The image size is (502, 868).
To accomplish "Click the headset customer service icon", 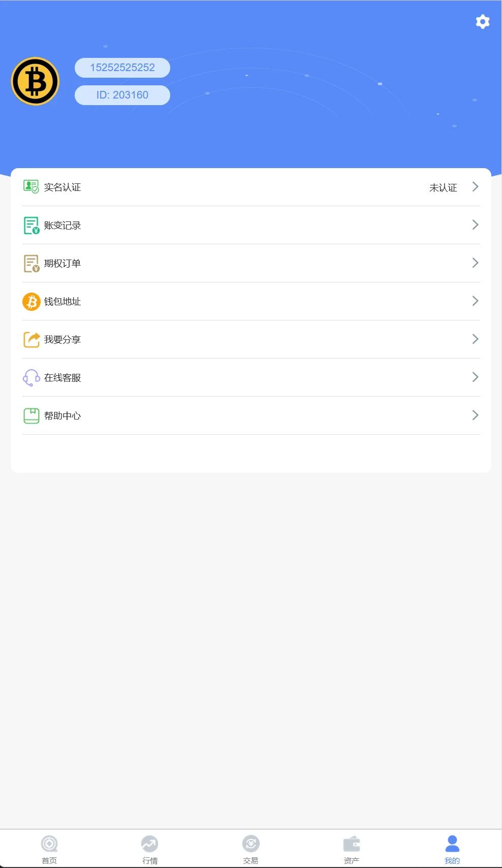I will tap(32, 377).
